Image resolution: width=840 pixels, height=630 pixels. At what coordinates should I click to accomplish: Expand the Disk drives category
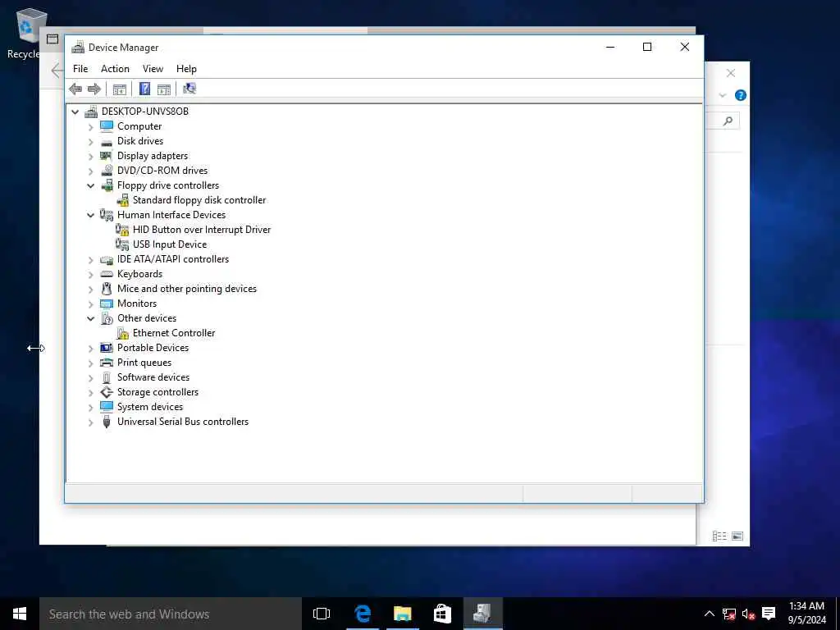pos(90,141)
